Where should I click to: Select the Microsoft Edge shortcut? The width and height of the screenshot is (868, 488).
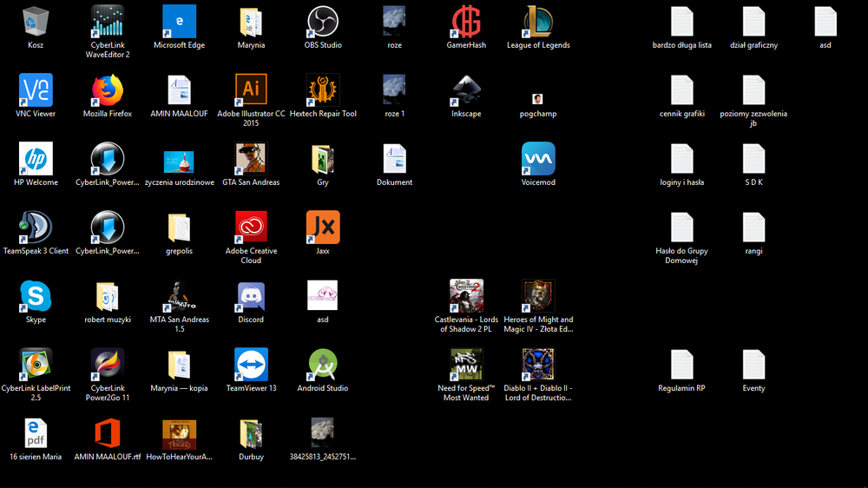point(179,22)
